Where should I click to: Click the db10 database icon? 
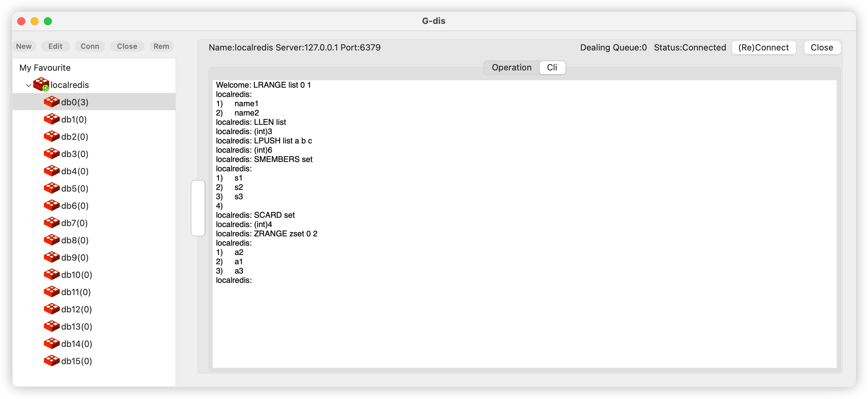coord(52,275)
